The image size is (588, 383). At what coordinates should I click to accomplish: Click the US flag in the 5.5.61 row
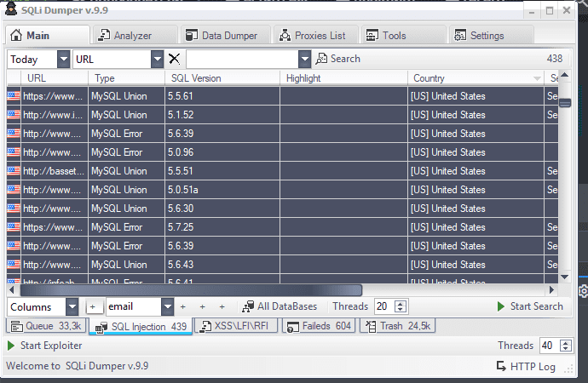coord(14,96)
